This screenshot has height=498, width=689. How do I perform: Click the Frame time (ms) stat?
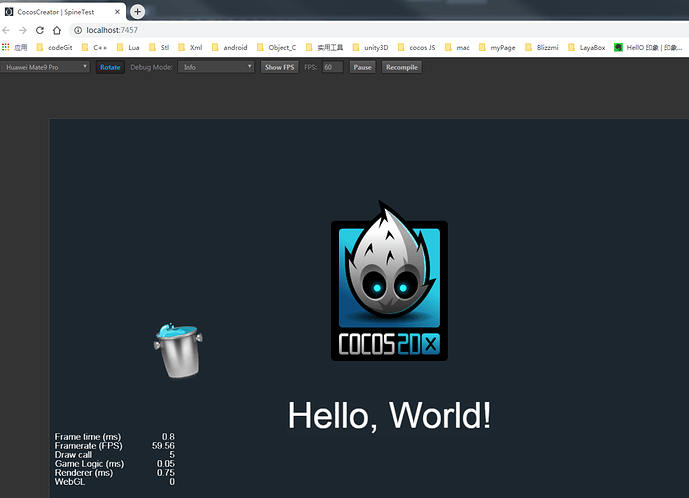(114, 436)
